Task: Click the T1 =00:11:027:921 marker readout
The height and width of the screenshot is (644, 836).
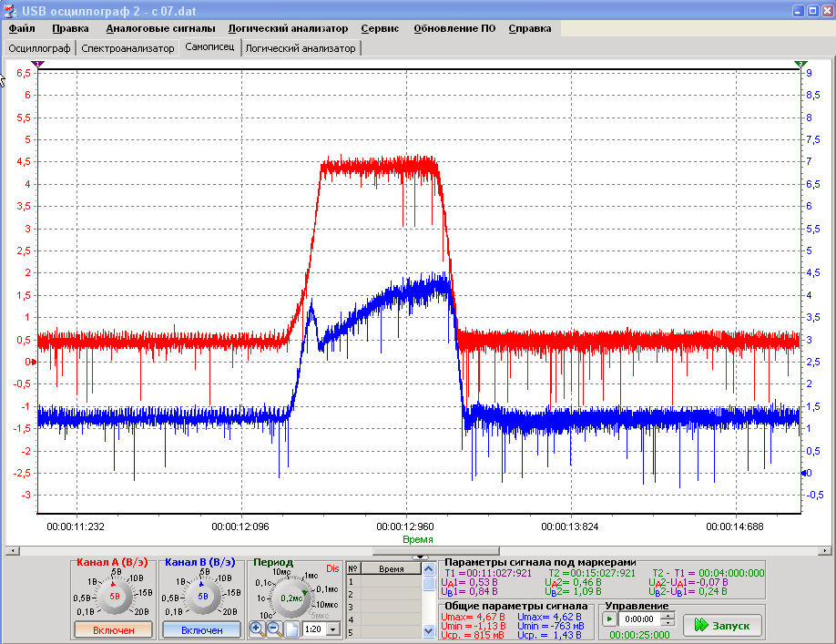Action: tap(488, 573)
